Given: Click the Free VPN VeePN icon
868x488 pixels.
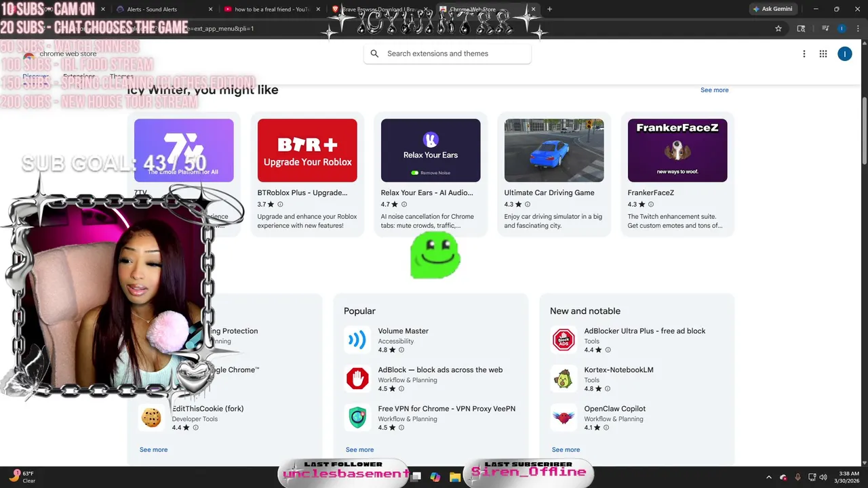Looking at the screenshot, I should [x=357, y=418].
